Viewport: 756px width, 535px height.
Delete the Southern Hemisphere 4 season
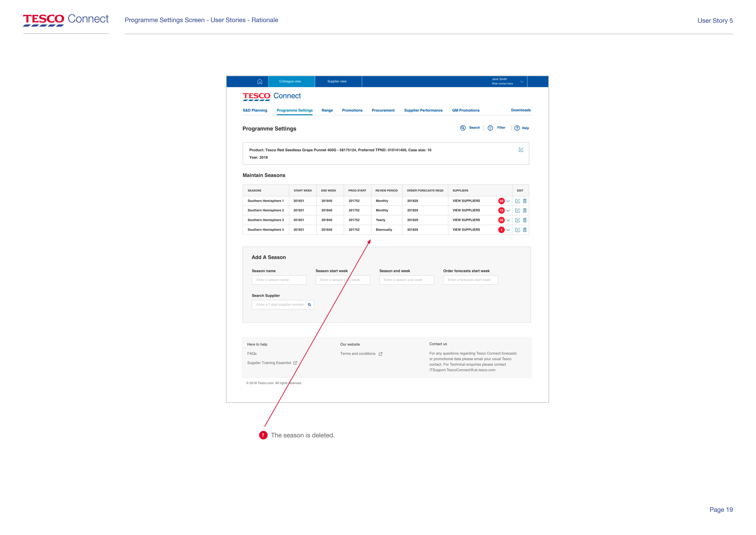(x=525, y=230)
